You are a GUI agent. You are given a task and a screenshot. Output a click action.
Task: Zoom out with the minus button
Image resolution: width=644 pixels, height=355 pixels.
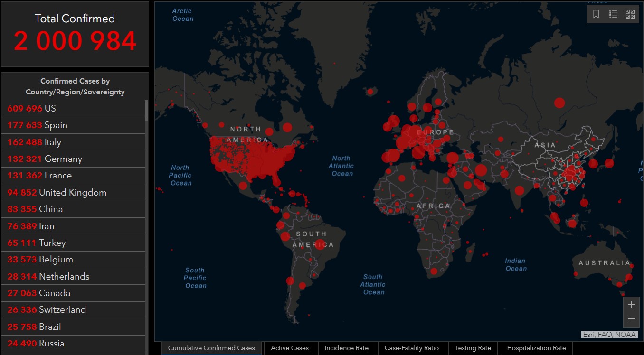pos(631,319)
